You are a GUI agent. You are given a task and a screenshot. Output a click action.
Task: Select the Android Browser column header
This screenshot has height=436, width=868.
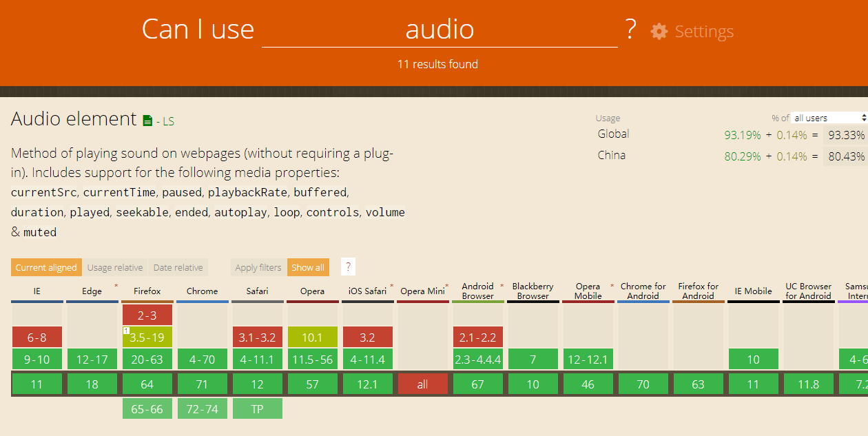477,291
